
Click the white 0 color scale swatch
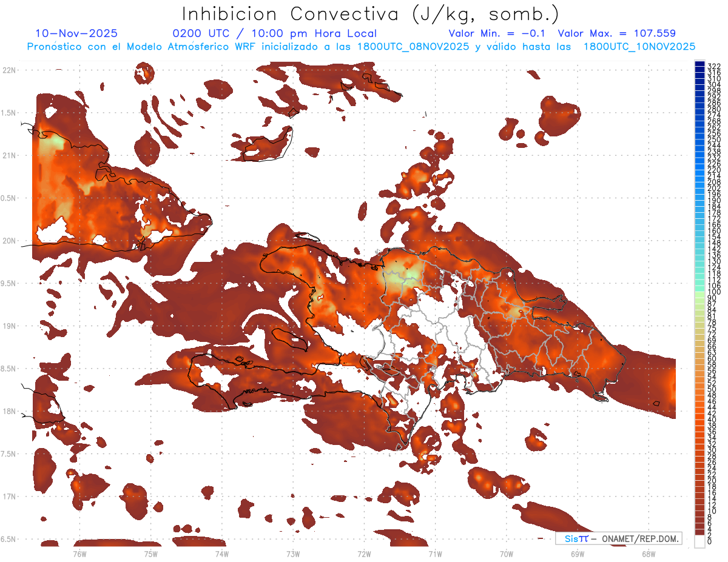pos(700,541)
